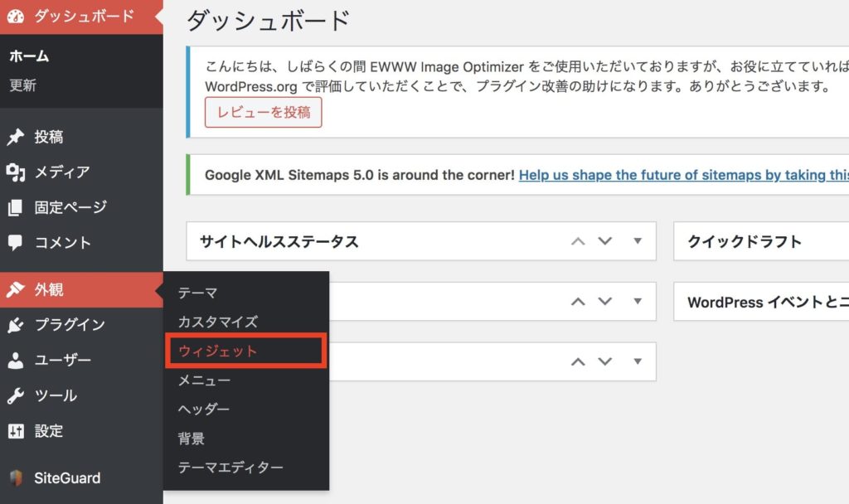The width and height of the screenshot is (849, 504).
Task: Click the レビューを投稿 button
Action: 263,113
